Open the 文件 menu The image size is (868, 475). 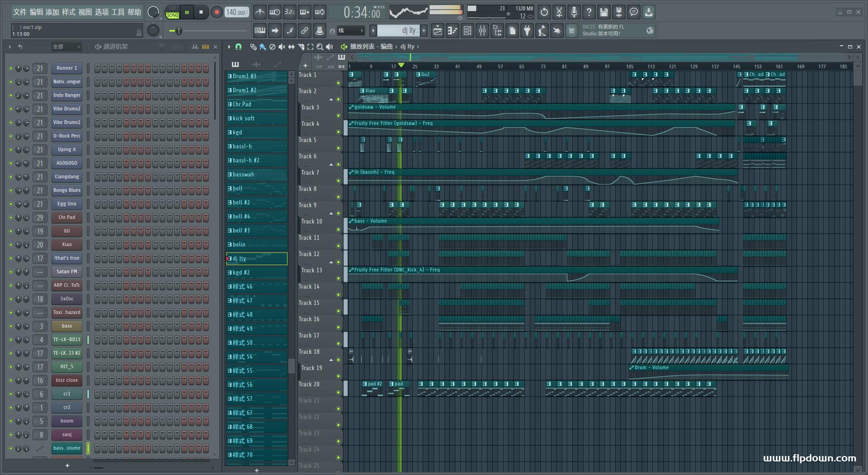coord(20,12)
